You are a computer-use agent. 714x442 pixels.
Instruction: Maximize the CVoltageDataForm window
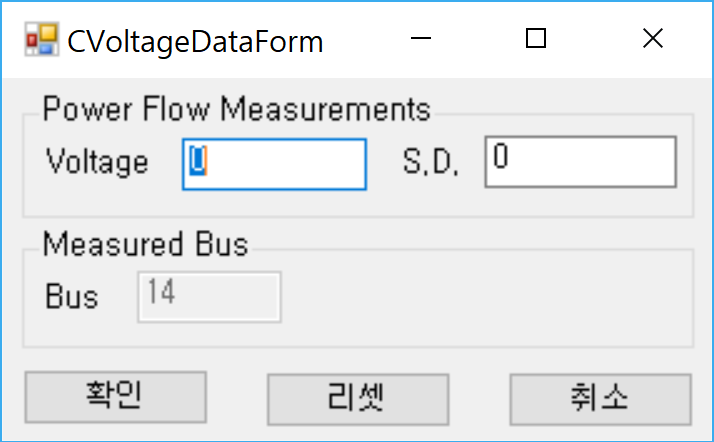point(536,38)
